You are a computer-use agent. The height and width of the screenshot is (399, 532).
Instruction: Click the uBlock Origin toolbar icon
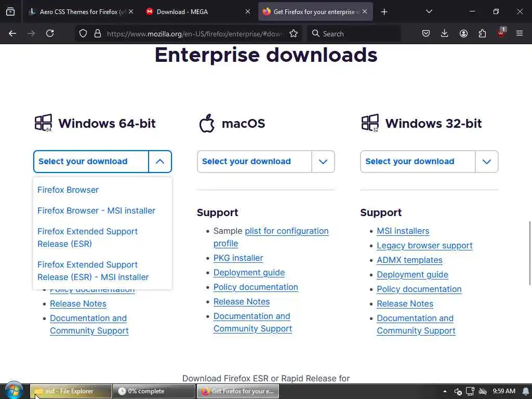click(x=501, y=33)
